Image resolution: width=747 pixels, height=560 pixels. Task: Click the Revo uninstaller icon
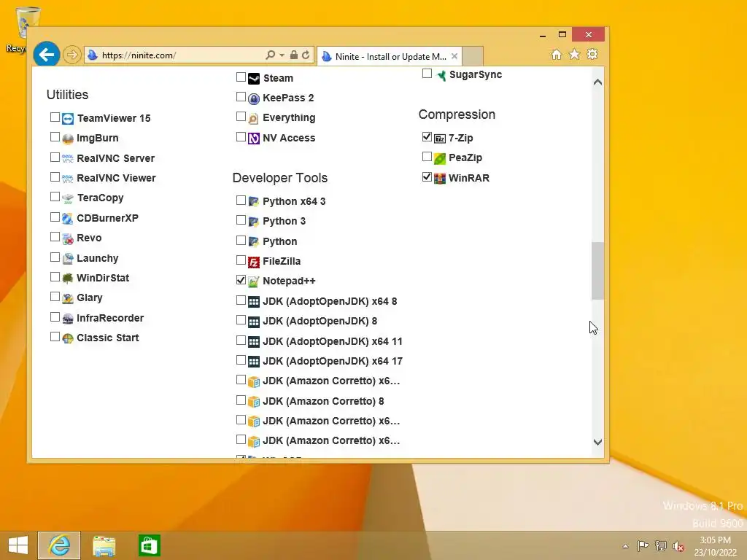[x=68, y=238]
